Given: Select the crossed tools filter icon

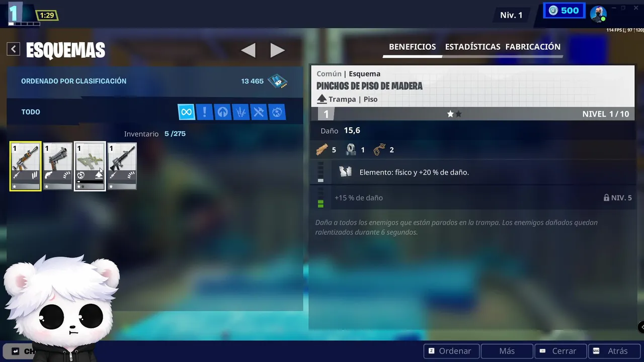Looking at the screenshot, I should click(259, 112).
